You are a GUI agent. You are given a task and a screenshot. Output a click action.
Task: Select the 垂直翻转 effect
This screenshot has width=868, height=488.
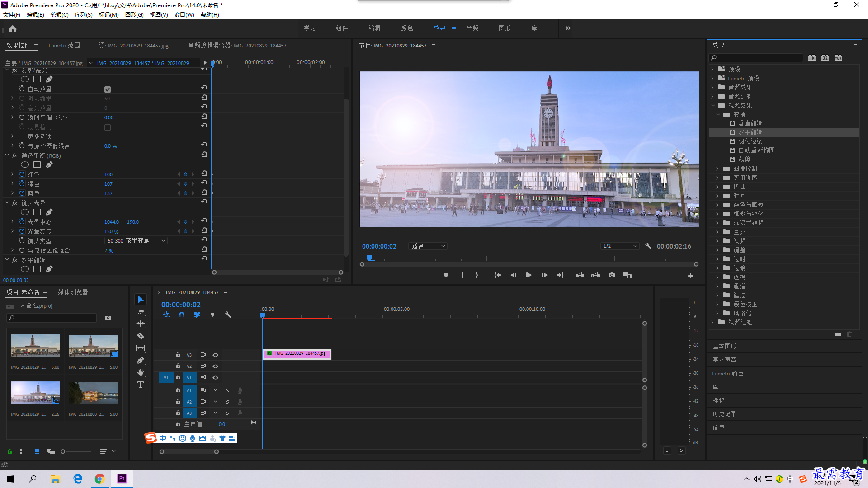pyautogui.click(x=750, y=123)
